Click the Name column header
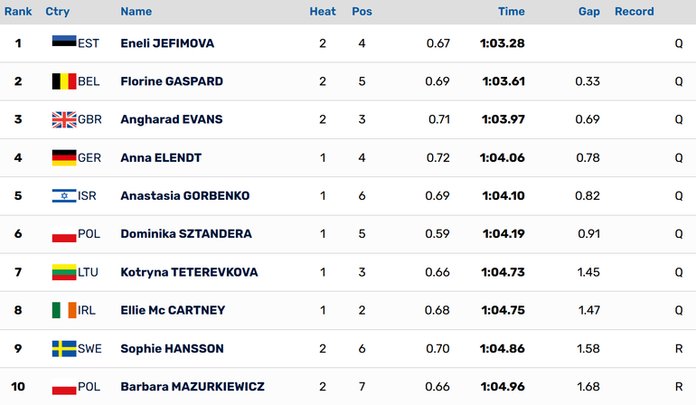696x405 pixels. (136, 12)
